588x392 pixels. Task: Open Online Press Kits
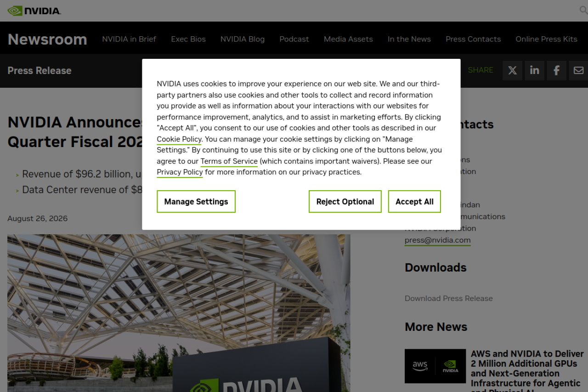pyautogui.click(x=546, y=39)
